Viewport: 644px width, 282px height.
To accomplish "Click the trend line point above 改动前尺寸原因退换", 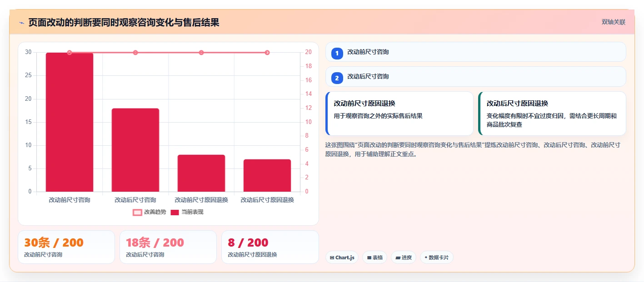I will pyautogui.click(x=201, y=53).
